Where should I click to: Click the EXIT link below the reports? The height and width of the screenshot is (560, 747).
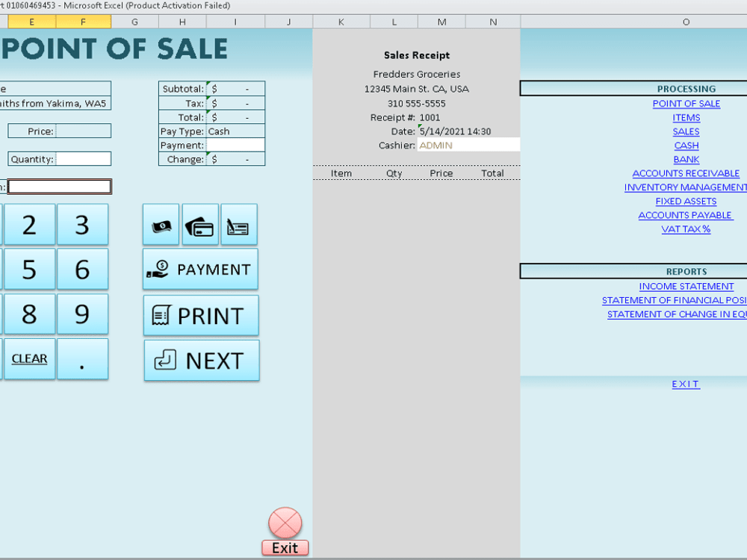point(685,384)
